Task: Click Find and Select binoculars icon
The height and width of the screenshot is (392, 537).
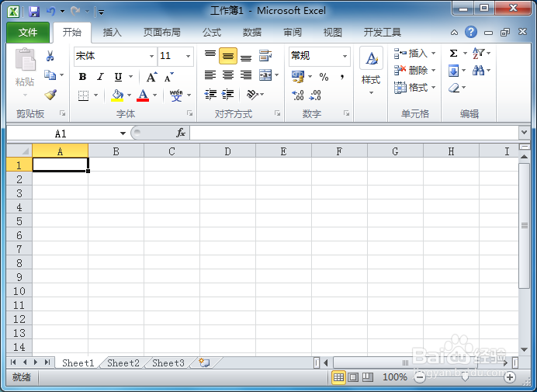Action: (479, 71)
